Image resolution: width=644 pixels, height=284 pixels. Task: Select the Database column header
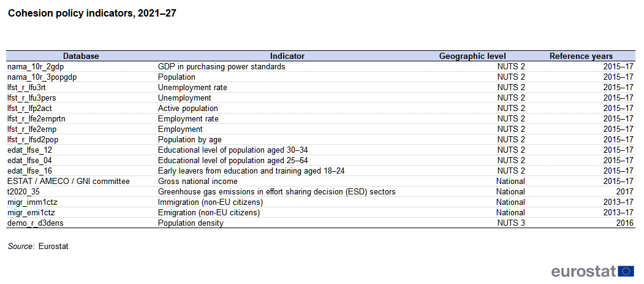(x=81, y=56)
